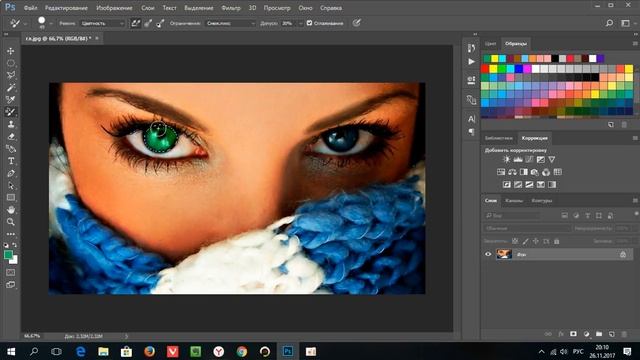Open the layer blend mode dropdown
Screen dimensions: 640x360
click(x=527, y=228)
